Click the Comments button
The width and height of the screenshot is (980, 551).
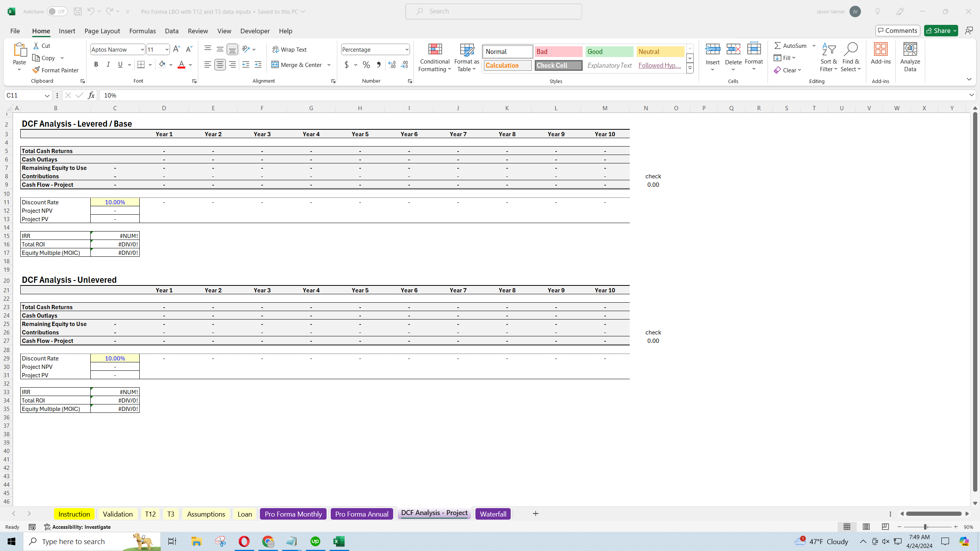pos(897,30)
